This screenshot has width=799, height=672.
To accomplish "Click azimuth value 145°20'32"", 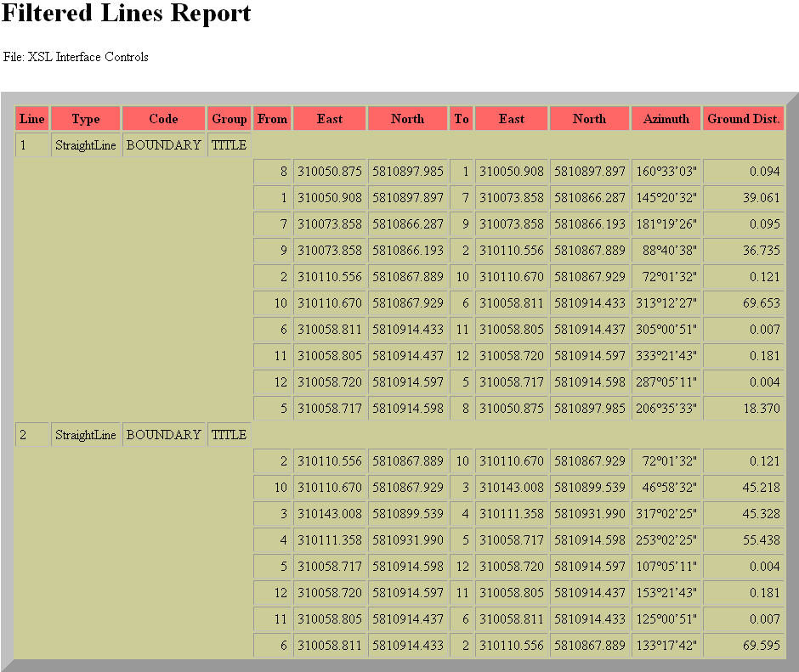I will pyautogui.click(x=666, y=198).
